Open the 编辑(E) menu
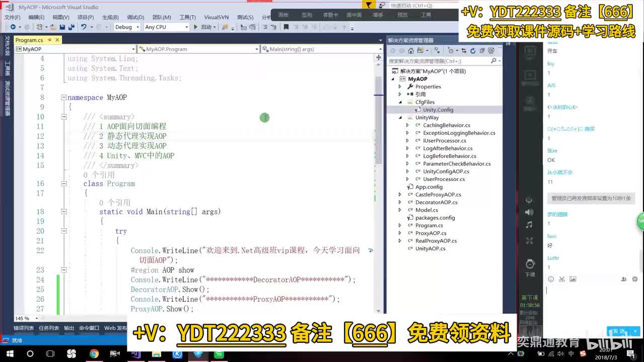644x362 pixels. 36,17
